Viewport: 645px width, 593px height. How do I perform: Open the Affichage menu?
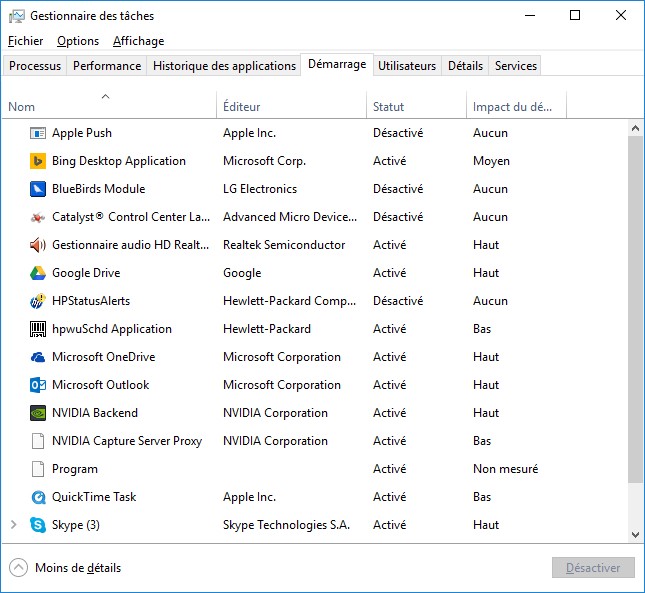point(138,41)
